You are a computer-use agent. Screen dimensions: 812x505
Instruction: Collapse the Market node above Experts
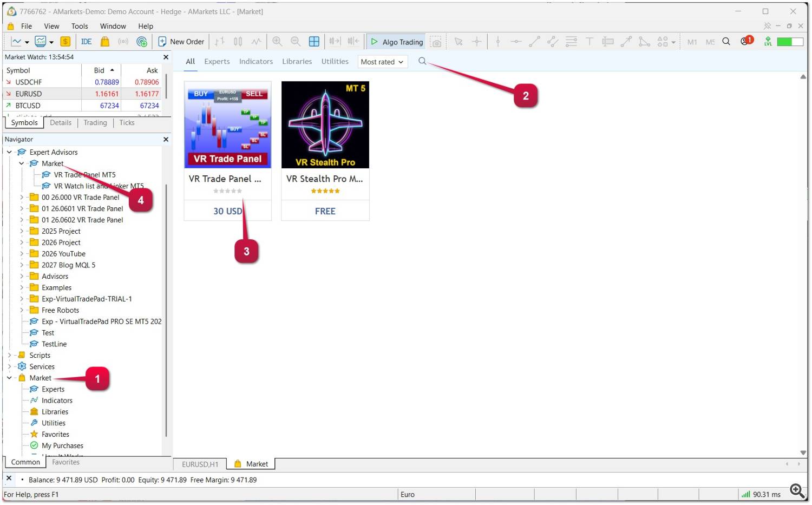[9, 378]
